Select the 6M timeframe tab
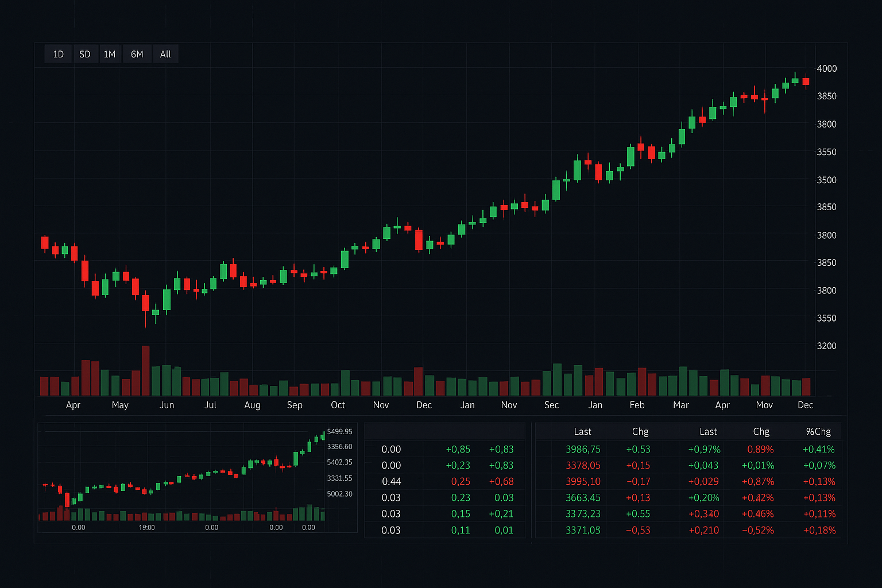The width and height of the screenshot is (882, 588). [x=137, y=54]
